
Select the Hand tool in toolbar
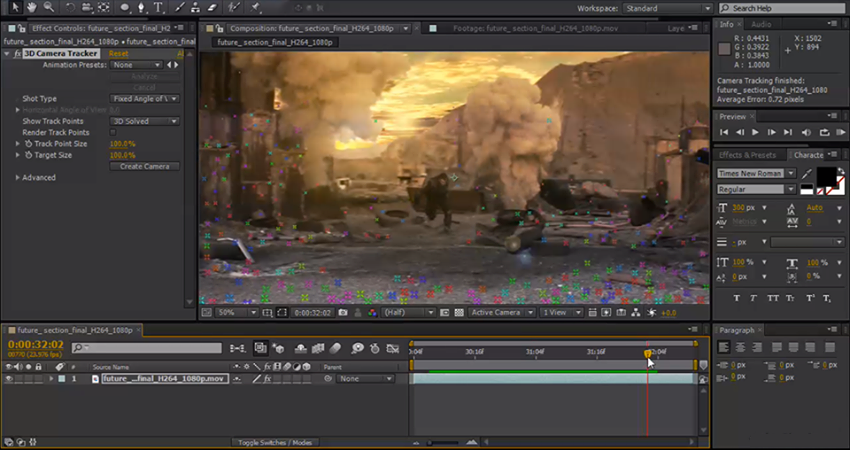pyautogui.click(x=31, y=7)
